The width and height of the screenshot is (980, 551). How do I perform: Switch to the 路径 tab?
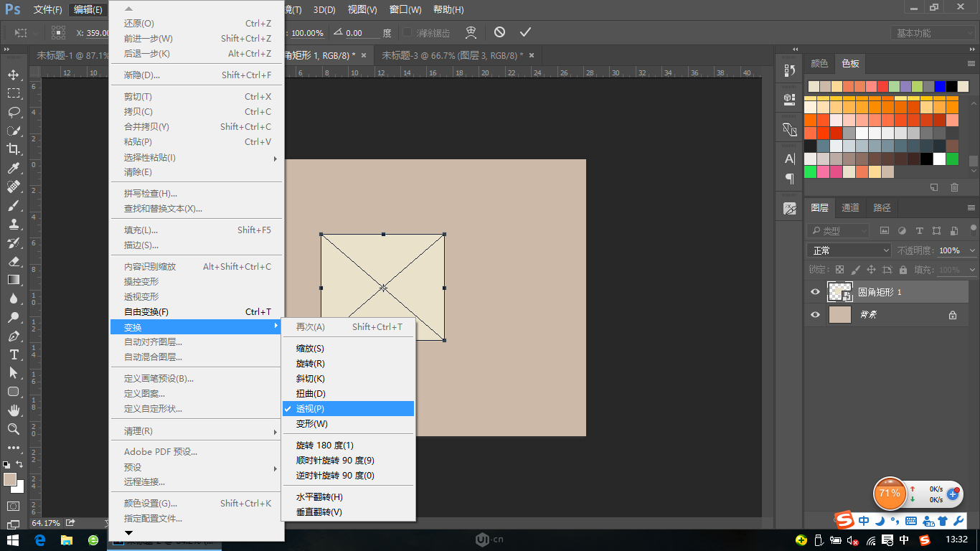click(x=882, y=207)
